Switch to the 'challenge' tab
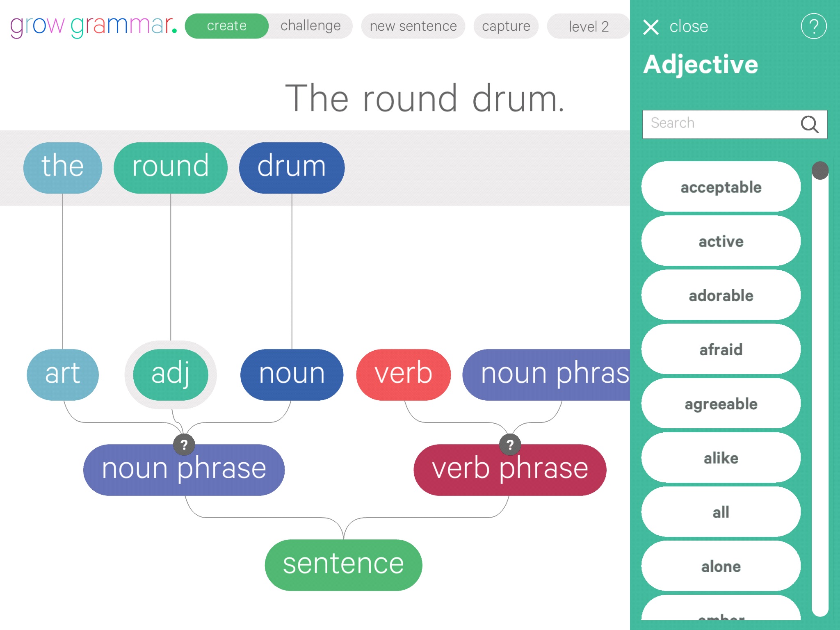The height and width of the screenshot is (630, 840). [310, 27]
